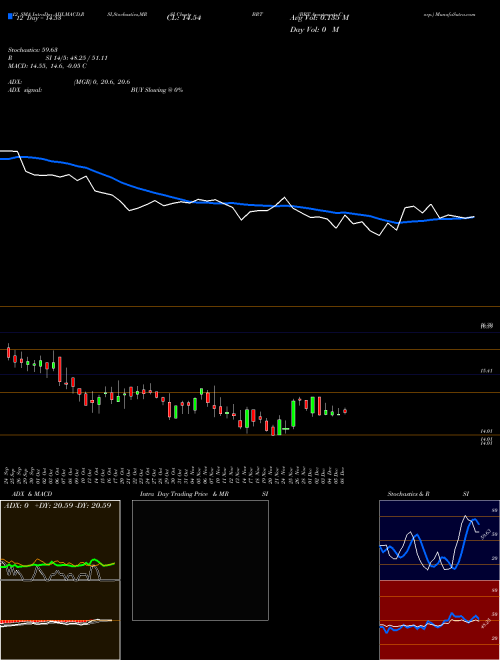Select the '12 Day = 14.33' legend text
The width and height of the screenshot is (500, 660).
(x=38, y=18)
